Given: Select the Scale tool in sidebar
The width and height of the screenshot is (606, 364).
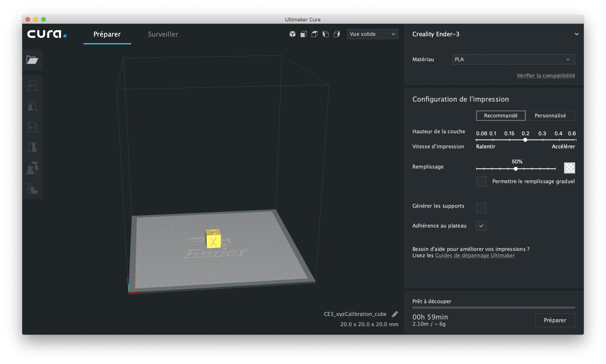Looking at the screenshot, I should [32, 106].
